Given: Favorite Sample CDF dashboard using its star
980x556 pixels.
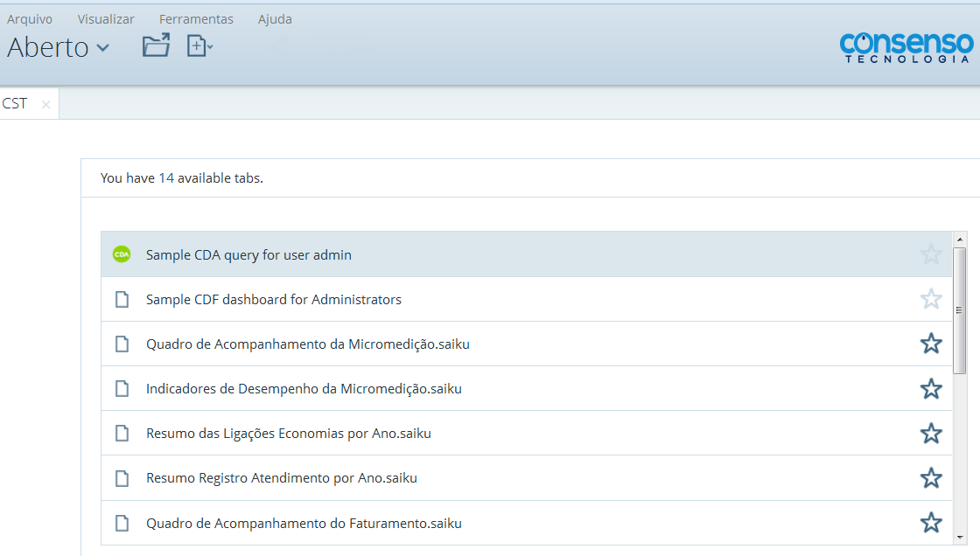Looking at the screenshot, I should pyautogui.click(x=931, y=299).
